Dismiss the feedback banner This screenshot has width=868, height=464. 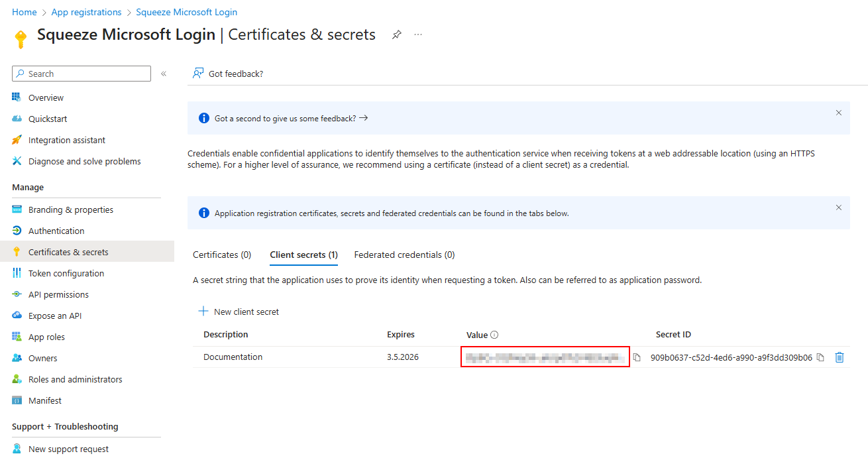[838, 113]
